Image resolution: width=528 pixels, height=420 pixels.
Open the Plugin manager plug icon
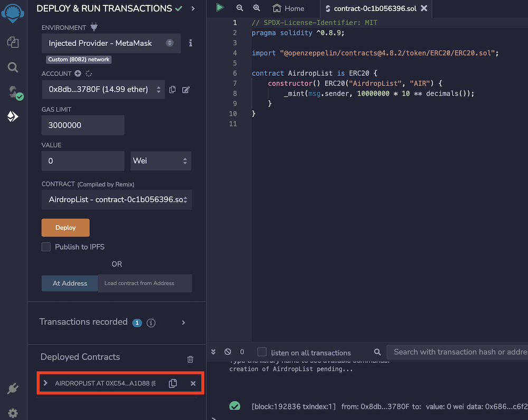[x=13, y=389]
